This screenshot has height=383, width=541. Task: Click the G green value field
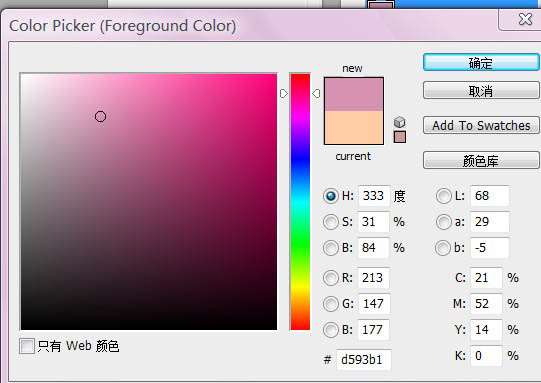(x=374, y=304)
